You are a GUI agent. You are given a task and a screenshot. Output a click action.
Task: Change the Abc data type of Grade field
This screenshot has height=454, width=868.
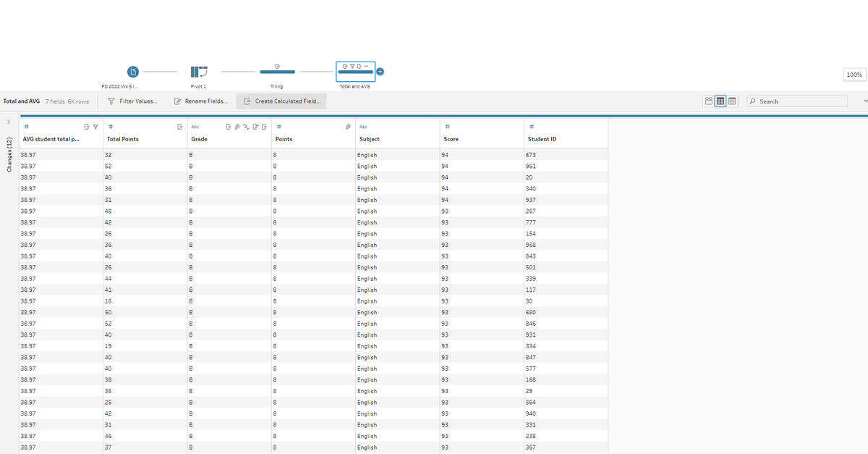[195, 127]
